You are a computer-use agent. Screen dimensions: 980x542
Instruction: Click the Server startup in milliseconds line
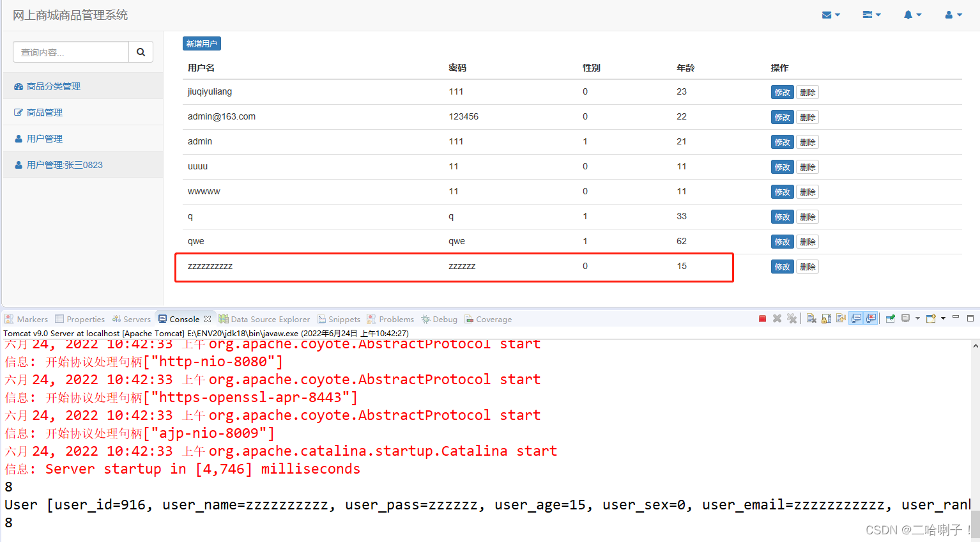[x=183, y=469]
